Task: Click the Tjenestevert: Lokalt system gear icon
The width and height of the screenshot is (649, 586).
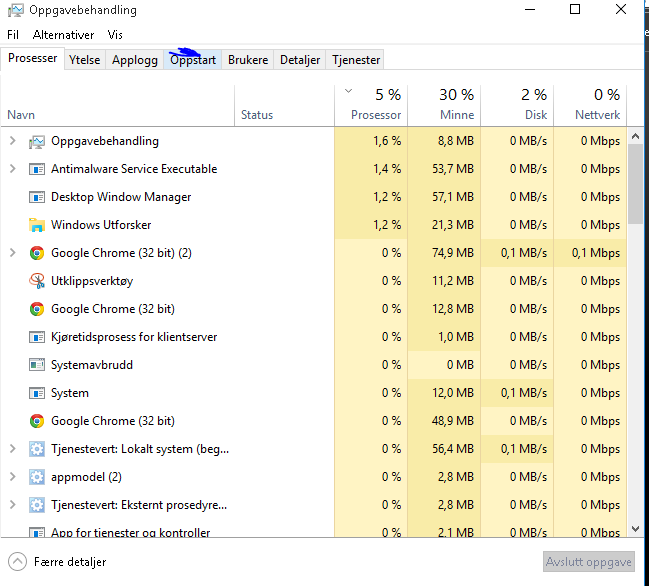Action: click(x=37, y=449)
